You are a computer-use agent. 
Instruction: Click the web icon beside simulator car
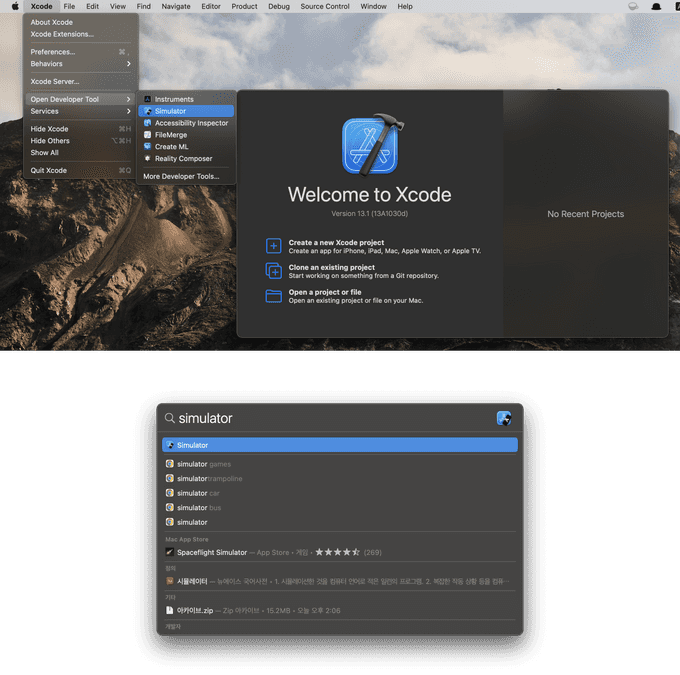click(170, 493)
